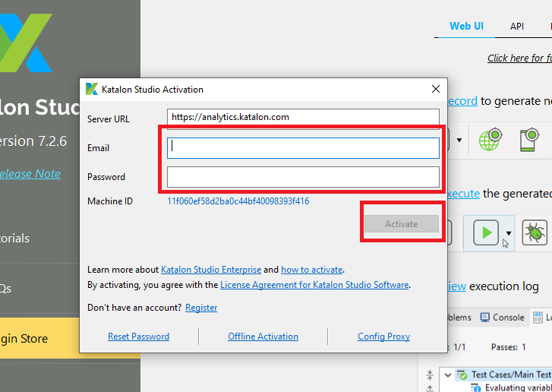552x392 pixels.
Task: Switch to the Web UI tab
Action: point(466,26)
